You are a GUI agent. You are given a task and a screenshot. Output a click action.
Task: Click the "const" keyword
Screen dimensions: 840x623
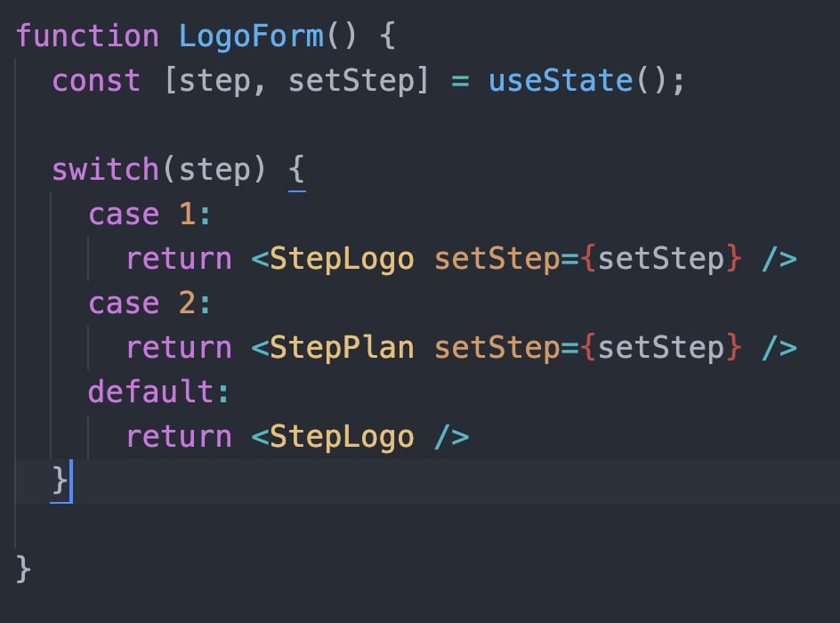click(96, 81)
